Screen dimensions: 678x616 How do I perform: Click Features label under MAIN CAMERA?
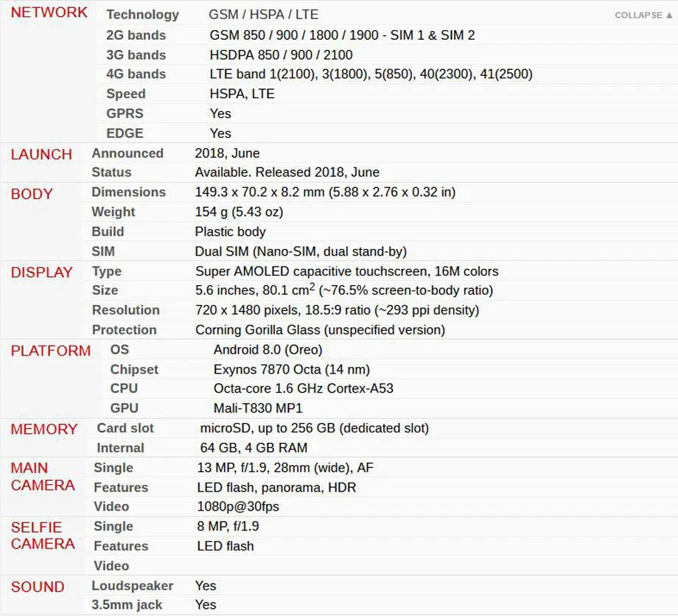(x=121, y=487)
